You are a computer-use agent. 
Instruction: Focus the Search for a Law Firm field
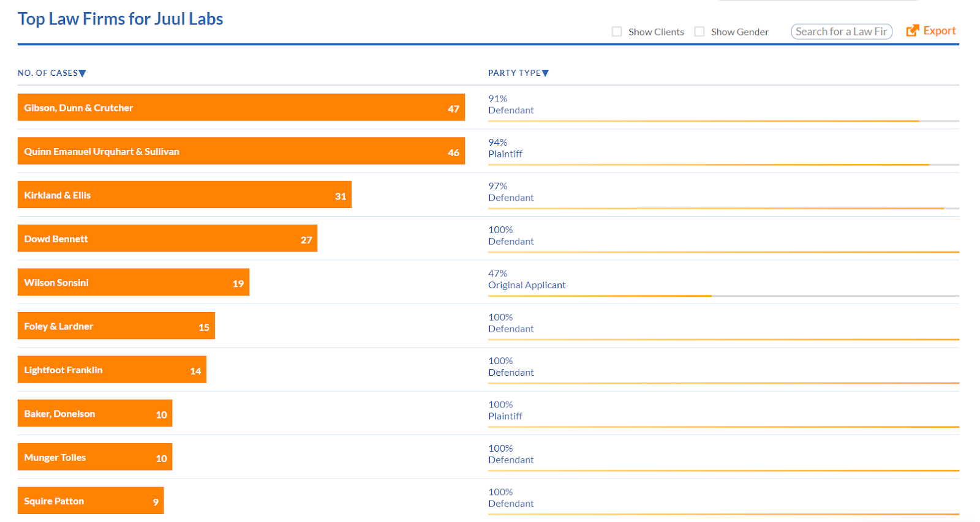pos(842,31)
